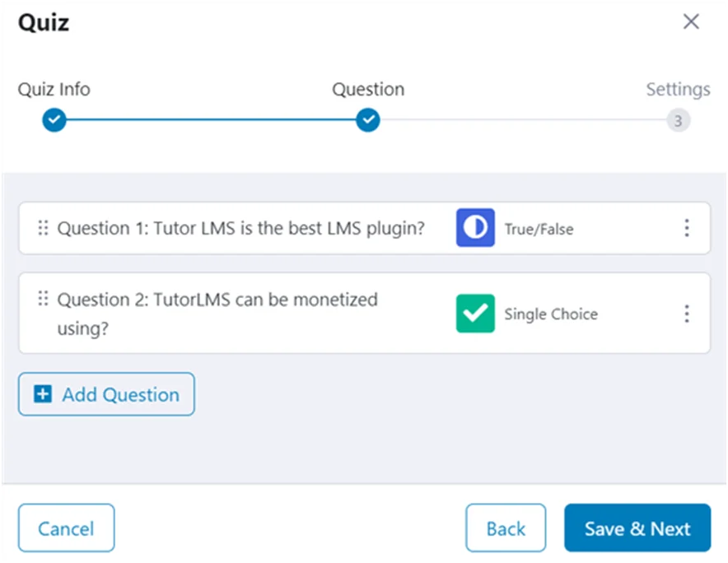
Task: Click the drag handle beside Question 2
Action: [x=43, y=300]
